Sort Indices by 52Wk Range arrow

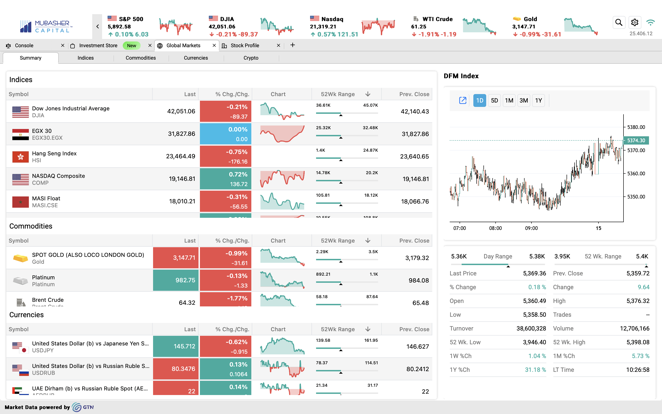pyautogui.click(x=368, y=95)
